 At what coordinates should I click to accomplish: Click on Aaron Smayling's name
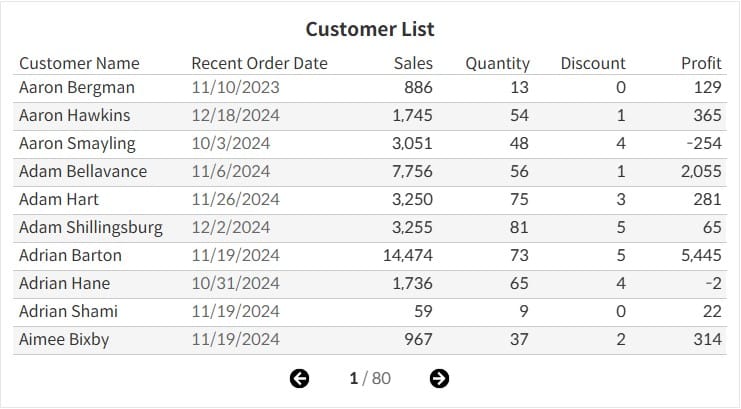[x=77, y=143]
